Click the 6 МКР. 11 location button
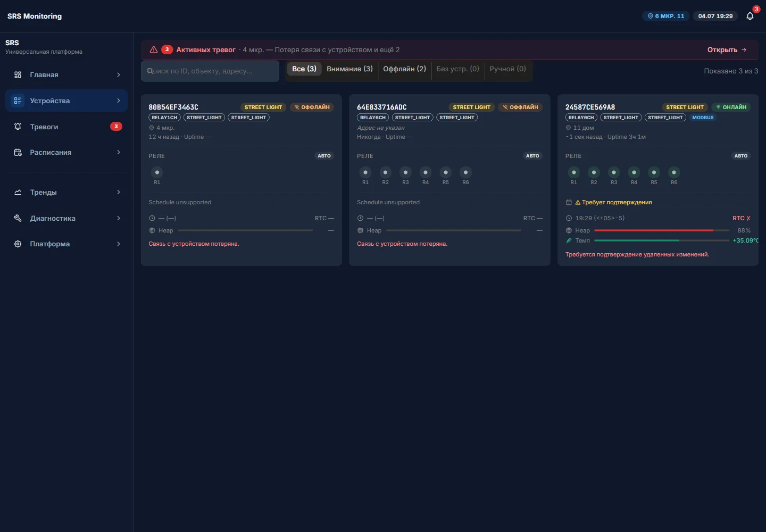 666,16
